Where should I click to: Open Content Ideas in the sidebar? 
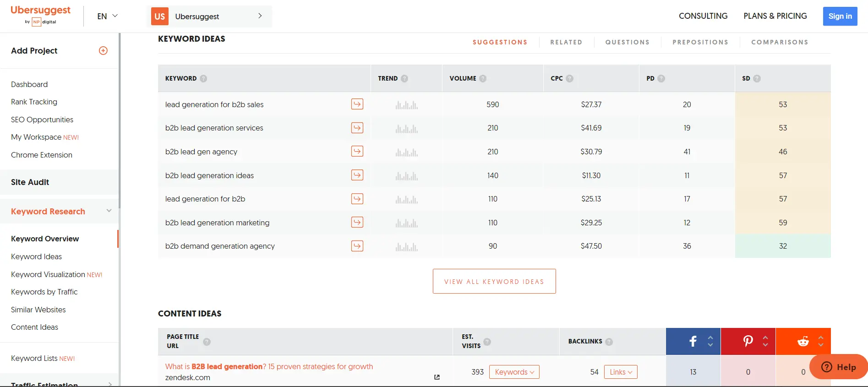(34, 327)
